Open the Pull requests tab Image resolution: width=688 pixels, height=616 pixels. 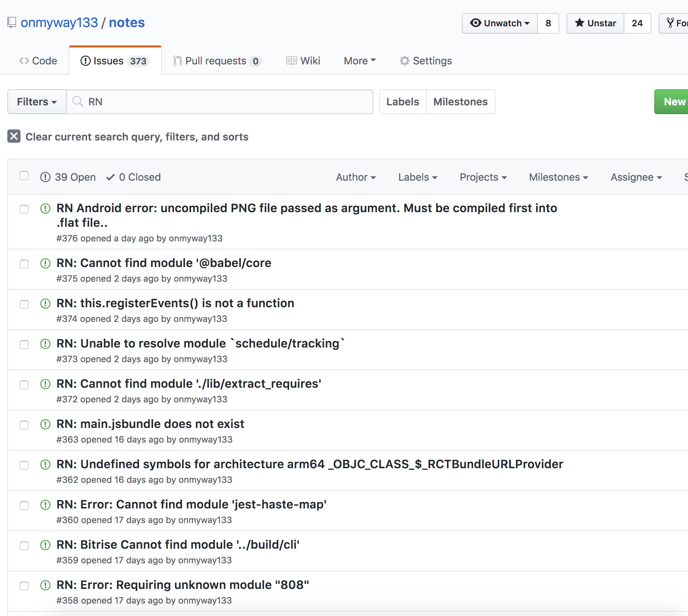217,61
